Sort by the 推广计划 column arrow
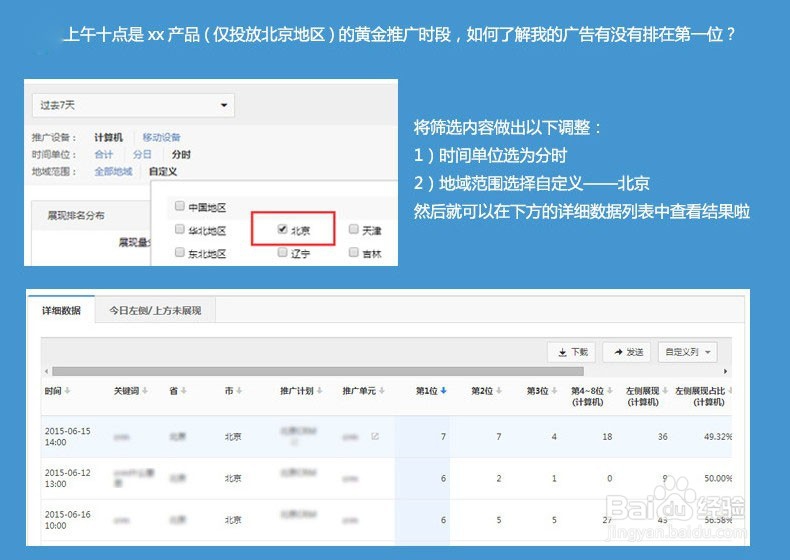Image resolution: width=790 pixels, height=560 pixels. [x=320, y=391]
